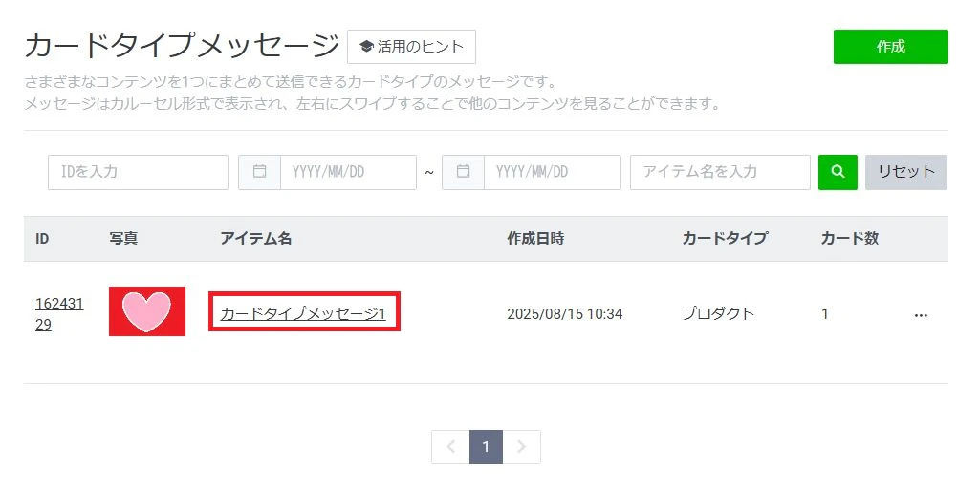This screenshot has width=980, height=490.
Task: Click the リセット button
Action: click(x=906, y=172)
